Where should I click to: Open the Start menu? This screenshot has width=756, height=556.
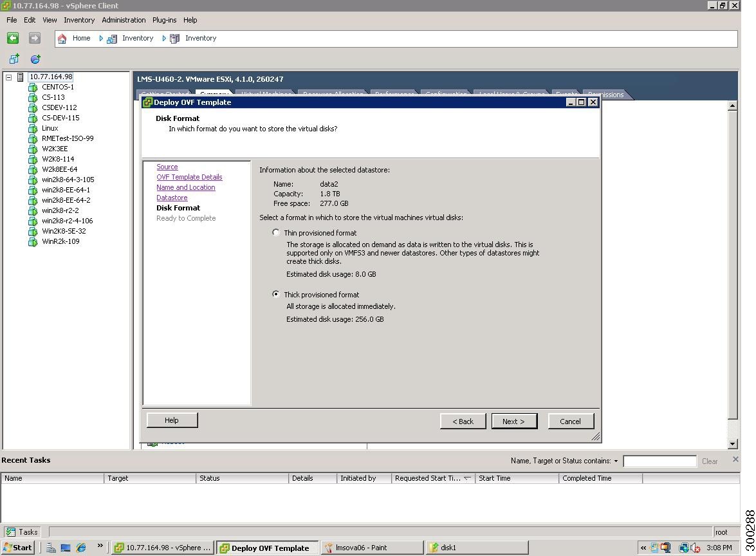(x=18, y=548)
